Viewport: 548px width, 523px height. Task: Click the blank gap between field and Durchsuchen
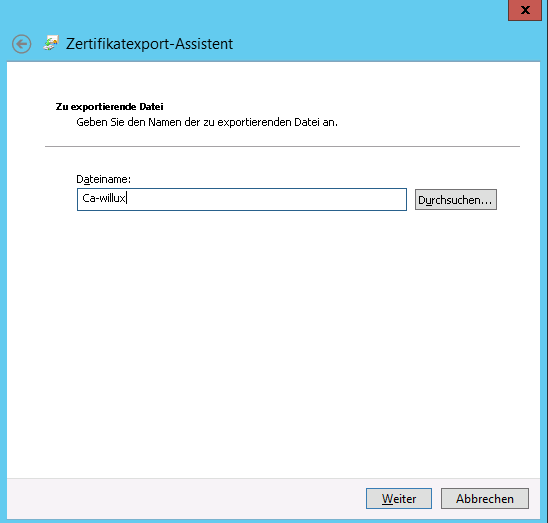411,200
